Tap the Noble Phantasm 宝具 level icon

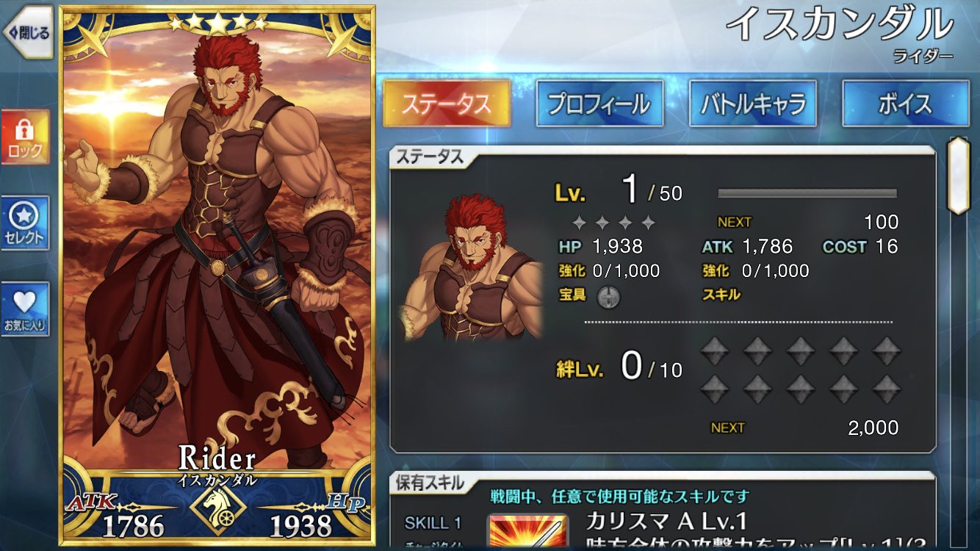point(609,296)
